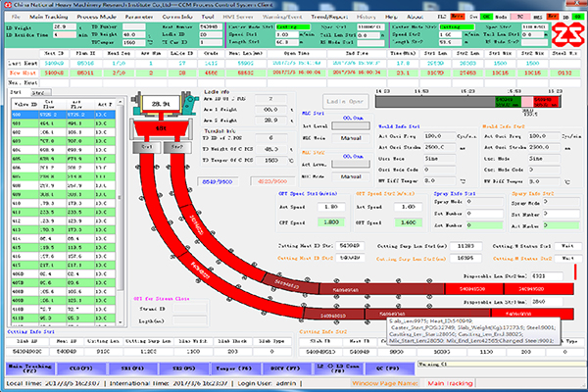Select valve row 410 in the table
The width and height of the screenshot is (588, 392).
coord(63,203)
